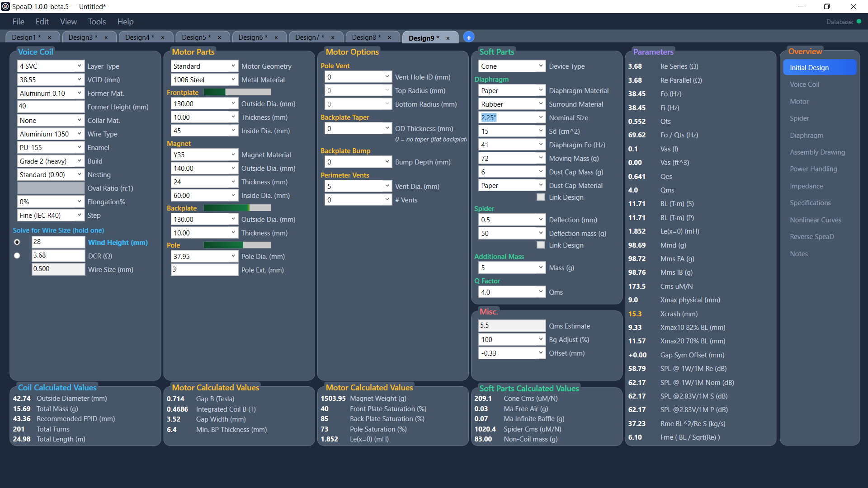Open the Notes section
This screenshot has width=868, height=488.
coord(798,254)
